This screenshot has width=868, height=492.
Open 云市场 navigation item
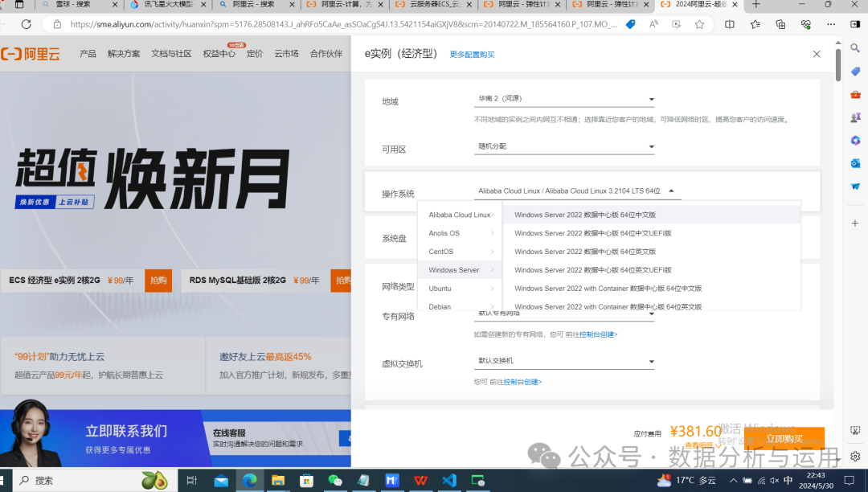pyautogui.click(x=286, y=54)
